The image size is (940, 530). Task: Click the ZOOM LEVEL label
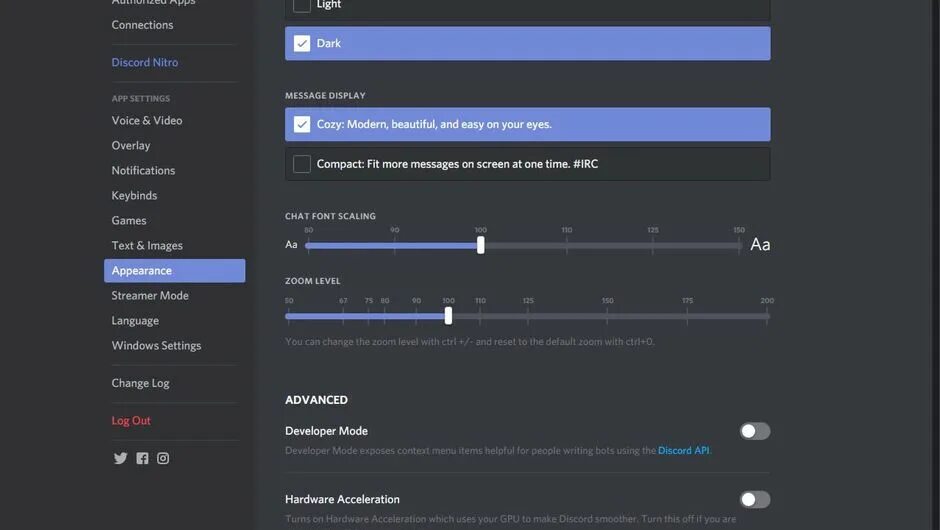pyautogui.click(x=313, y=281)
